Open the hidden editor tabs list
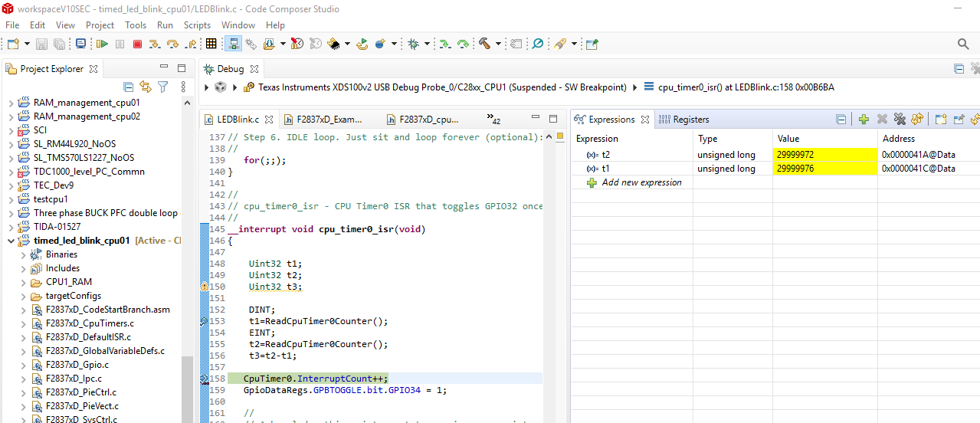This screenshot has width=980, height=423. (x=493, y=120)
